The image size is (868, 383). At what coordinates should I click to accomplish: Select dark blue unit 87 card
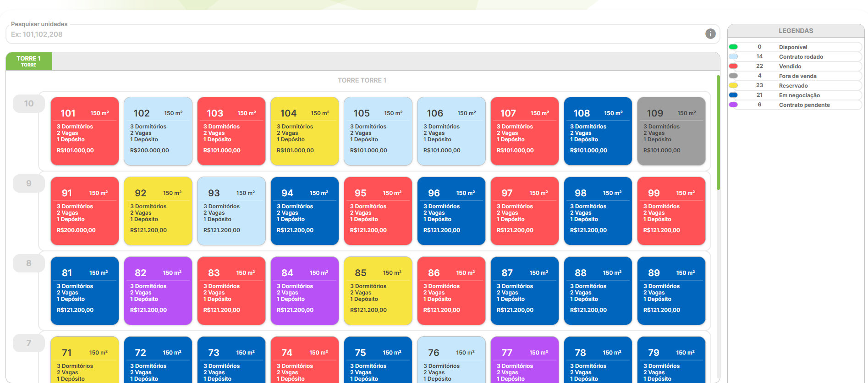pos(525,291)
